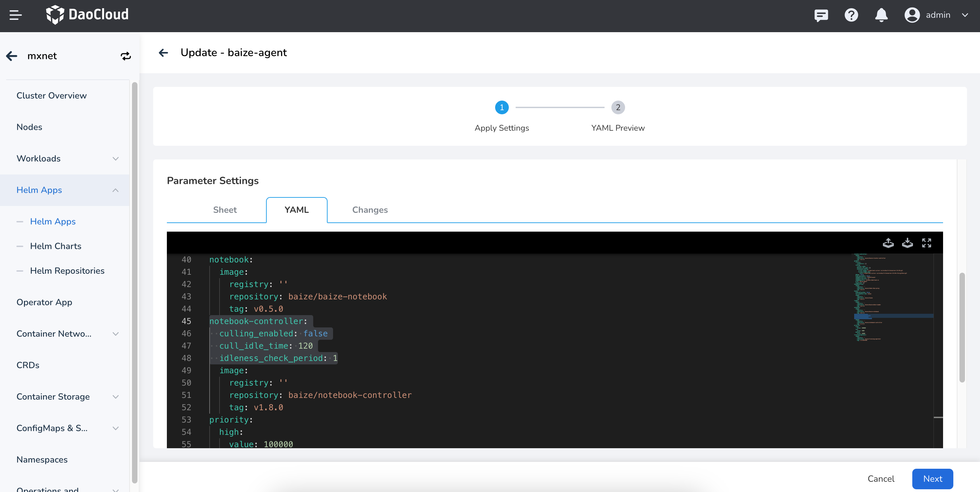
Task: Open the notifications bell
Action: pyautogui.click(x=881, y=15)
